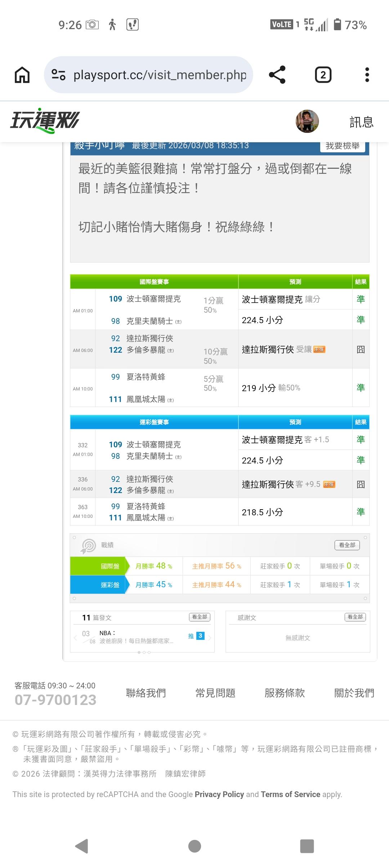Open 訊息 messages
The width and height of the screenshot is (389, 868).
(361, 122)
